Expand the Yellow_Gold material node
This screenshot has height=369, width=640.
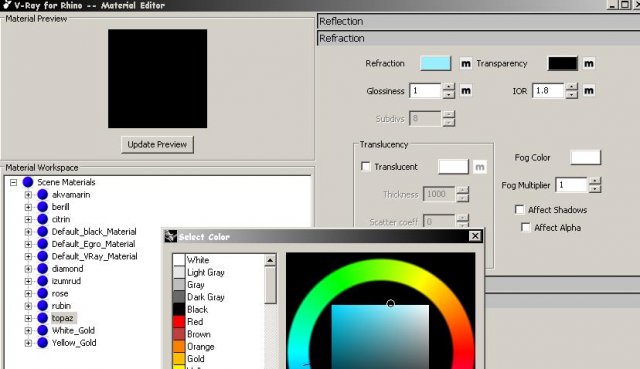28,343
